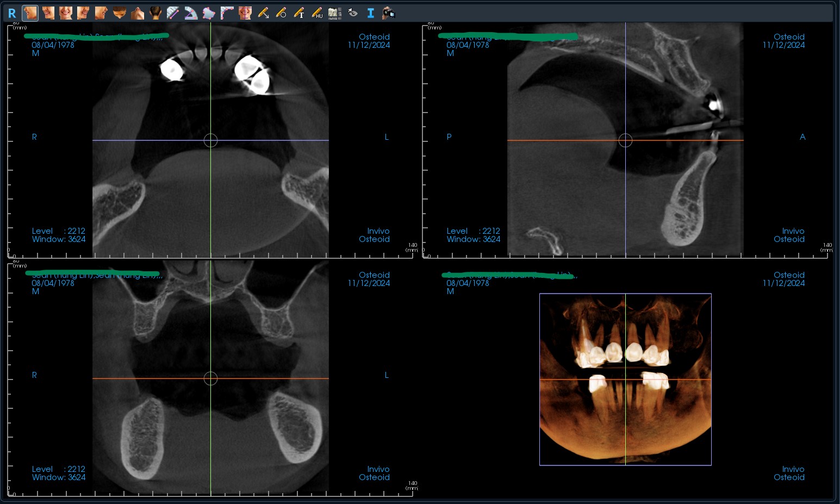Click the crosshair center in sagittal view

point(625,141)
